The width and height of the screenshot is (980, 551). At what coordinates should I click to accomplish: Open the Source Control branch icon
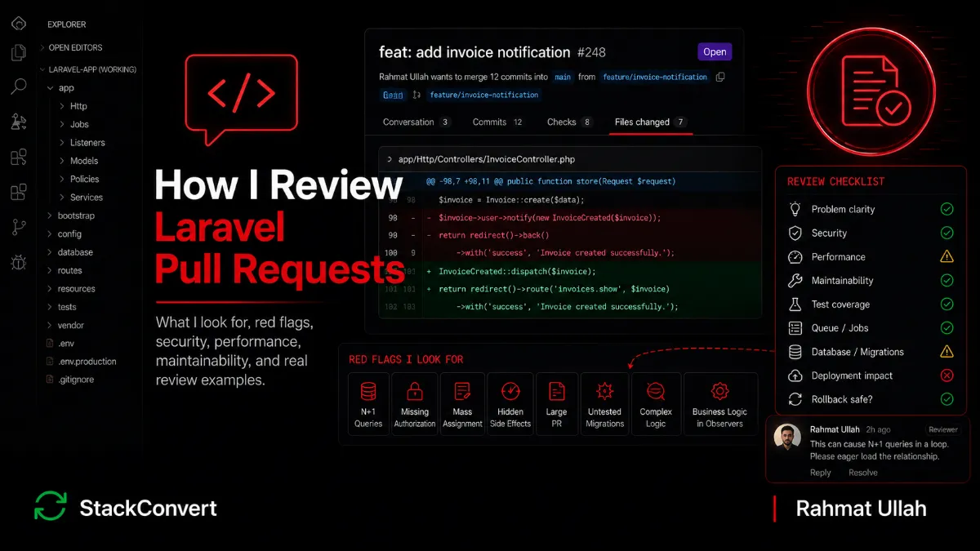[18, 227]
